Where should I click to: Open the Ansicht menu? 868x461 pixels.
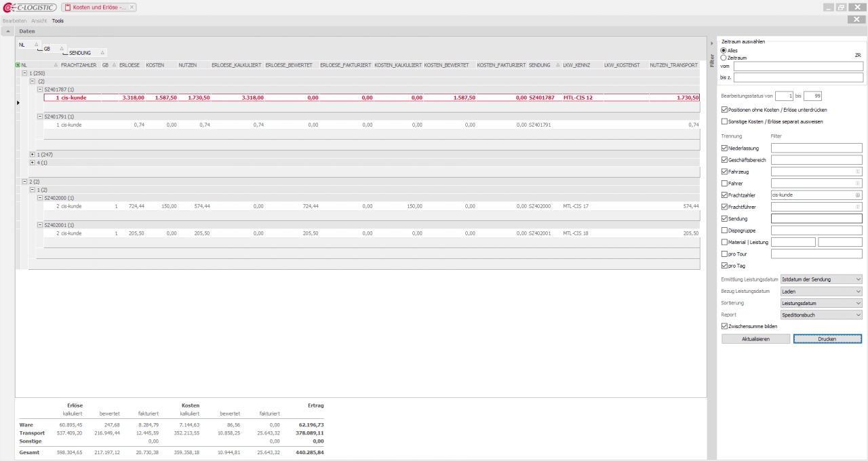[40, 21]
